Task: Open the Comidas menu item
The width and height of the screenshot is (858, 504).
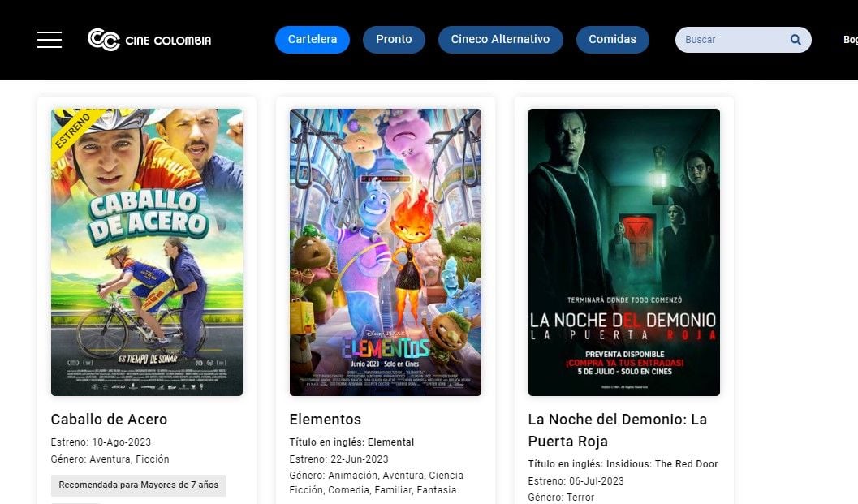Action: (x=612, y=38)
